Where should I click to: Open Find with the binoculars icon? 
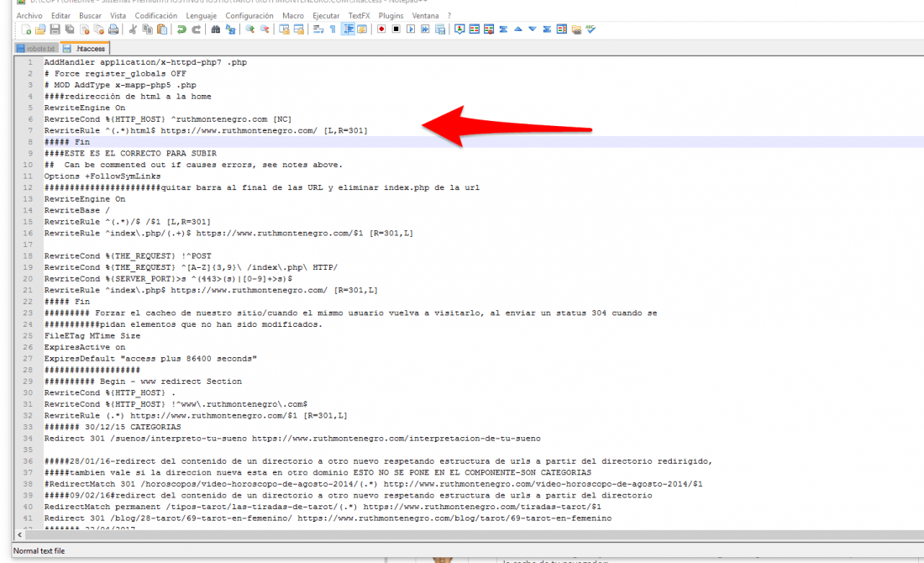click(x=216, y=29)
